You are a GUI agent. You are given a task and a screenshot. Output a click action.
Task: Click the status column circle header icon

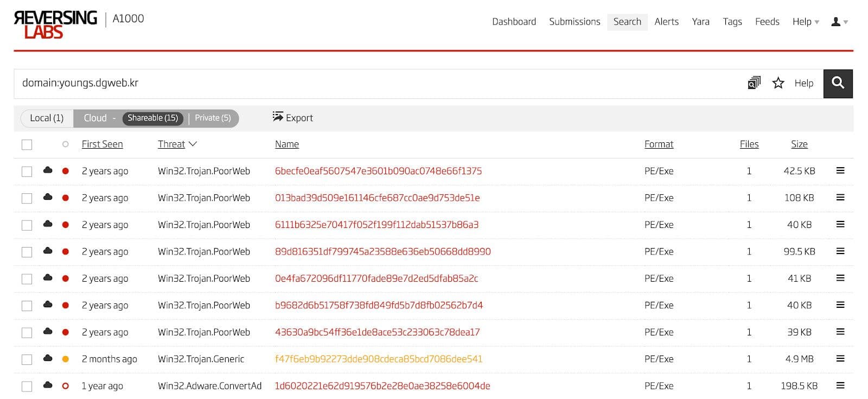[66, 144]
